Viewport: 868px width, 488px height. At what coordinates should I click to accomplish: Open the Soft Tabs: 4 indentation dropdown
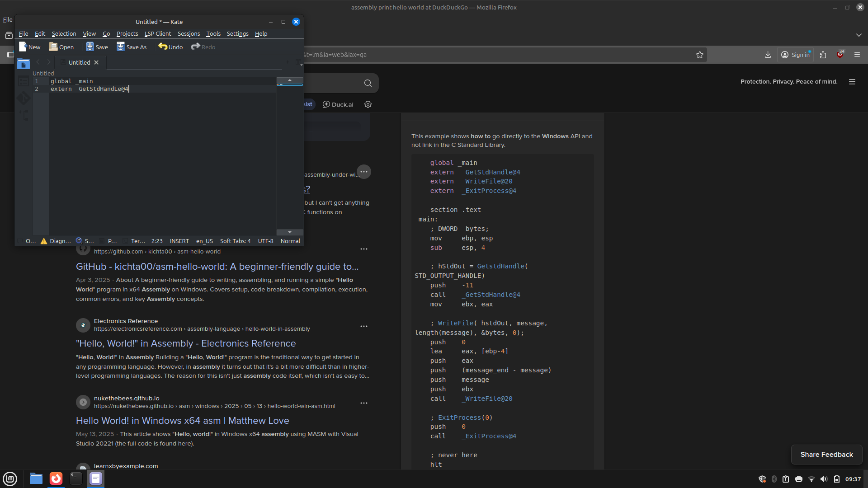click(235, 241)
